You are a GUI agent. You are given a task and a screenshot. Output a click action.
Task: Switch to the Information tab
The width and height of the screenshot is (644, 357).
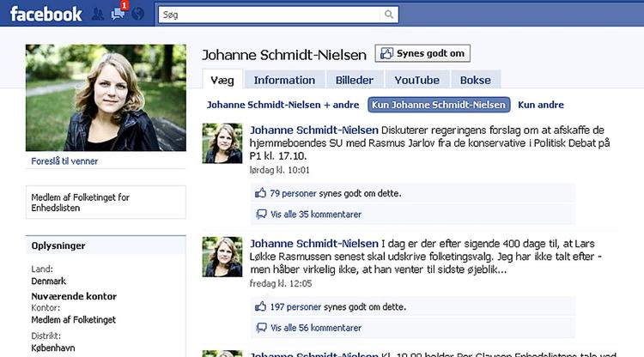(284, 80)
